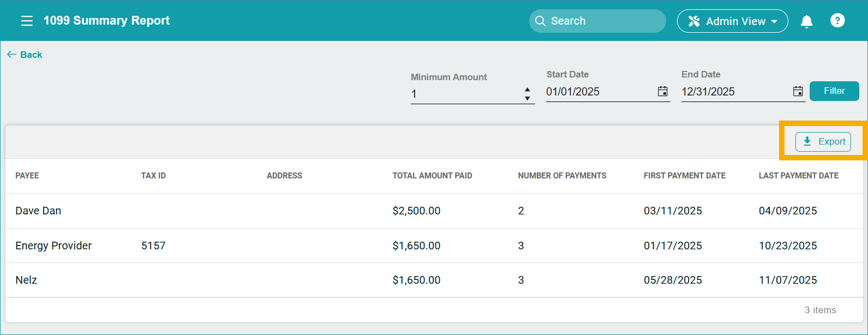
Task: Open the hamburger navigation menu
Action: 27,21
